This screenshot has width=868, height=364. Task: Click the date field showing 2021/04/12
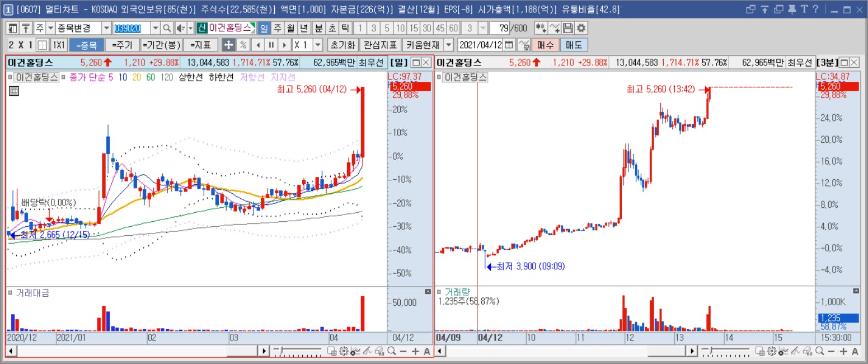pyautogui.click(x=480, y=45)
